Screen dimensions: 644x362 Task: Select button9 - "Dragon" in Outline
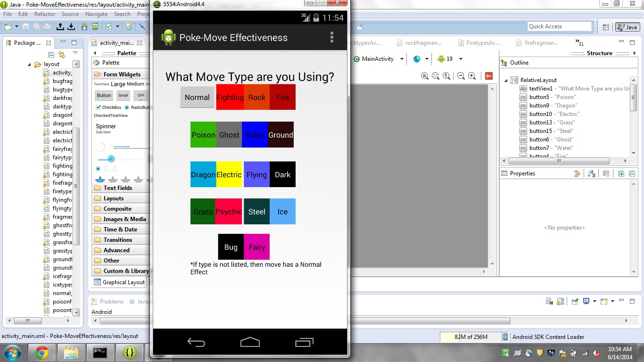548,106
